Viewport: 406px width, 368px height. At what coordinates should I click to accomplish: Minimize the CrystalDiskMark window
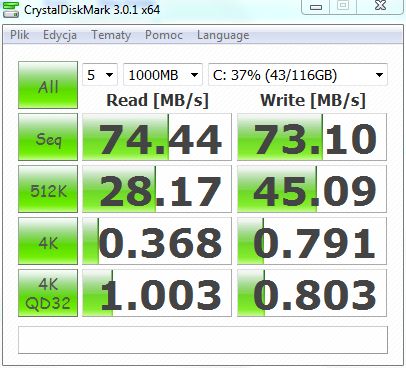coord(316,7)
